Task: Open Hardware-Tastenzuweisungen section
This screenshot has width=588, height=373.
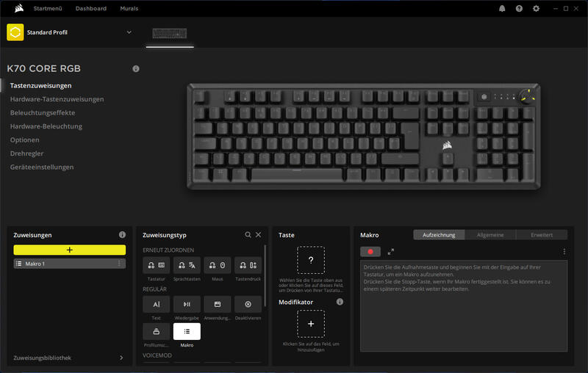Action: coord(57,99)
